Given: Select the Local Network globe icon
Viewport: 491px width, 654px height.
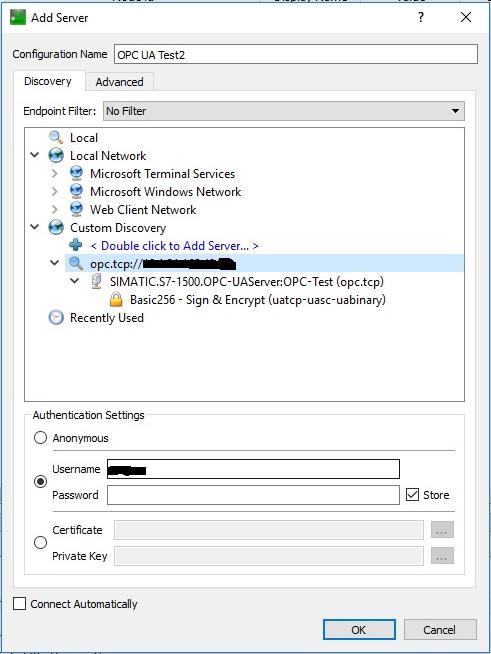Looking at the screenshot, I should click(56, 156).
